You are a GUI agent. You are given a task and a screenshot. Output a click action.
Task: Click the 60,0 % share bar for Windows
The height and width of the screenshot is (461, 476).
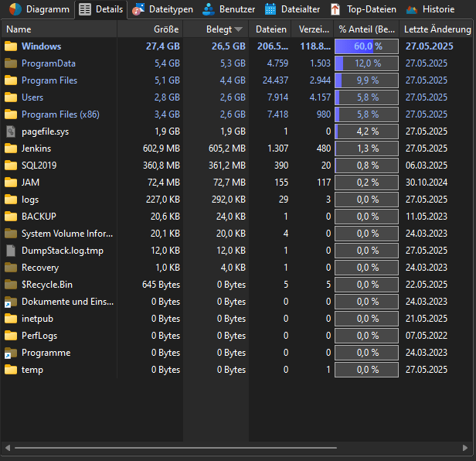point(366,46)
